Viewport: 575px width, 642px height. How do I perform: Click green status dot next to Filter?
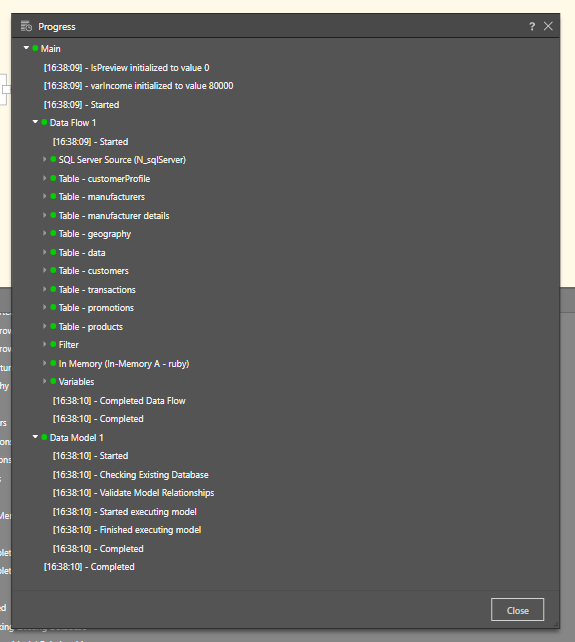tap(53, 344)
